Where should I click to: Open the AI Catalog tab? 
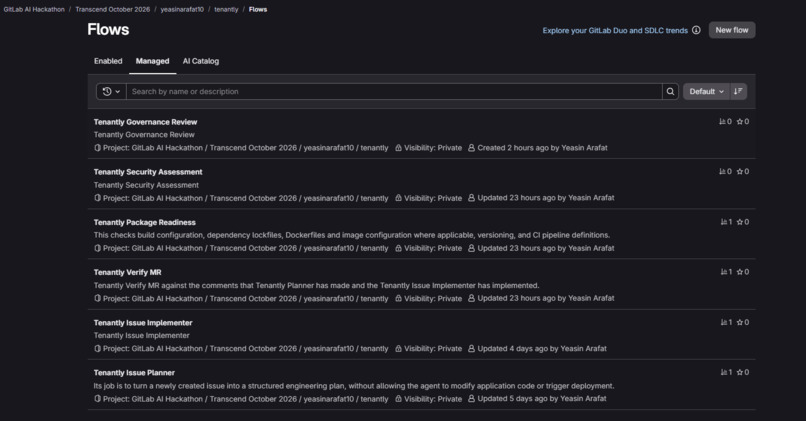[x=200, y=61]
